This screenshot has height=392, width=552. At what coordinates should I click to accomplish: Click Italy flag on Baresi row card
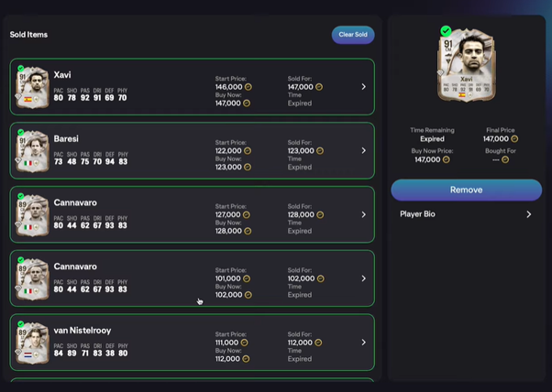[28, 163]
